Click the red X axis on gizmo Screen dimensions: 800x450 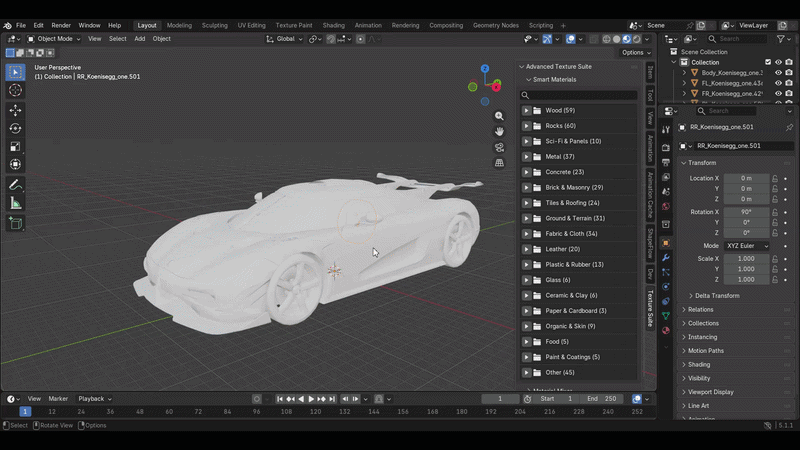[x=496, y=87]
